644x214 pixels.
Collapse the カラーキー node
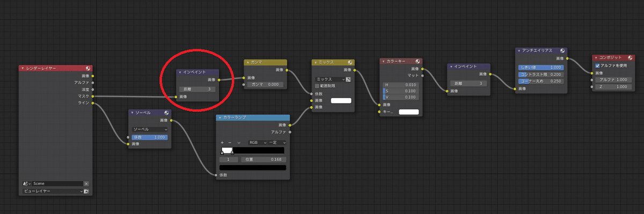383,61
